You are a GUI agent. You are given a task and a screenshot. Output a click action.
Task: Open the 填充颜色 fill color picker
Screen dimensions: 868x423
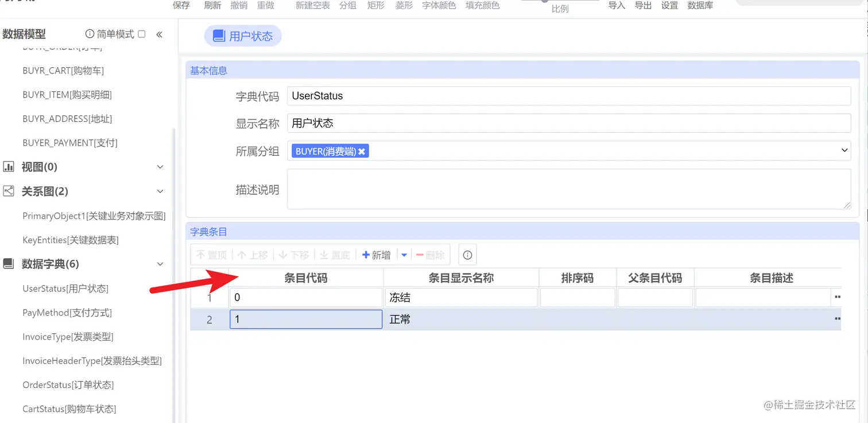point(482,5)
